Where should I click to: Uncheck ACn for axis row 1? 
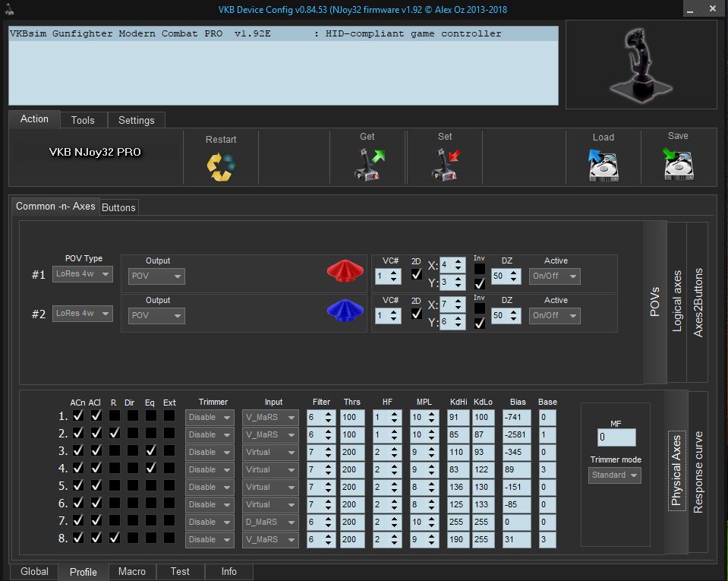tap(78, 415)
